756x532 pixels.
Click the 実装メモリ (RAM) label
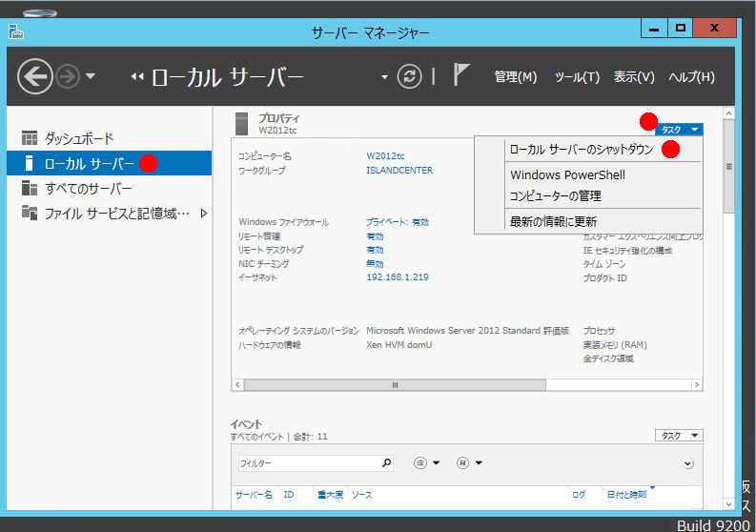[x=615, y=345]
